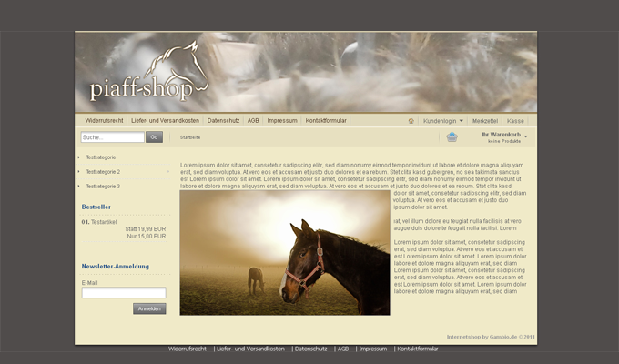619x364 pixels.
Task: Open Widerrufsrecht in top menu
Action: [104, 120]
